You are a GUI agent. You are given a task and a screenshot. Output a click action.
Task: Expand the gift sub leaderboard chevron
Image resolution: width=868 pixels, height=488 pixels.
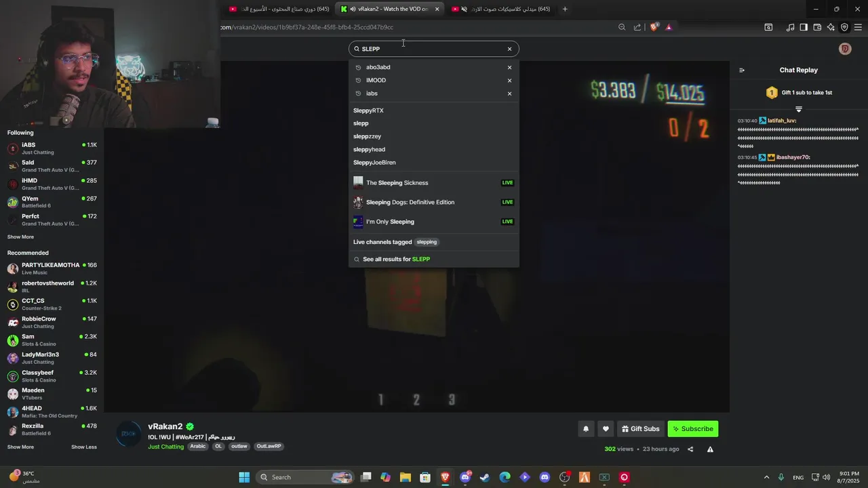[x=799, y=109]
